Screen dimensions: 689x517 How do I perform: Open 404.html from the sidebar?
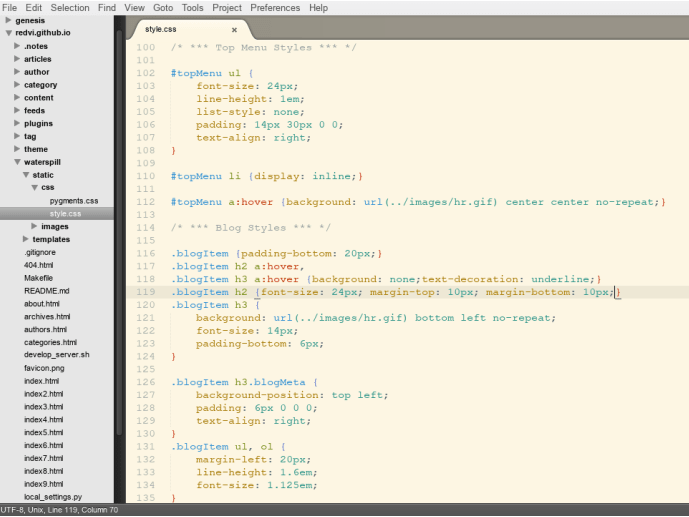tap(39, 265)
